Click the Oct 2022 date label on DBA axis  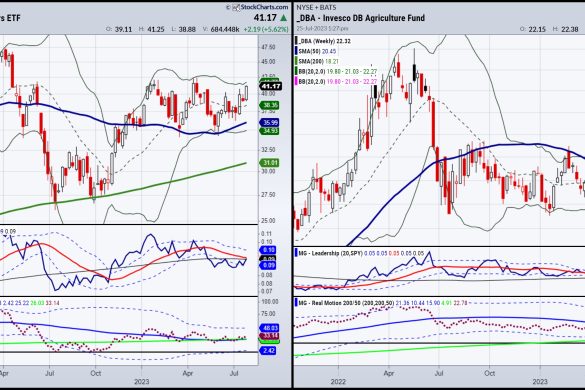[489, 373]
